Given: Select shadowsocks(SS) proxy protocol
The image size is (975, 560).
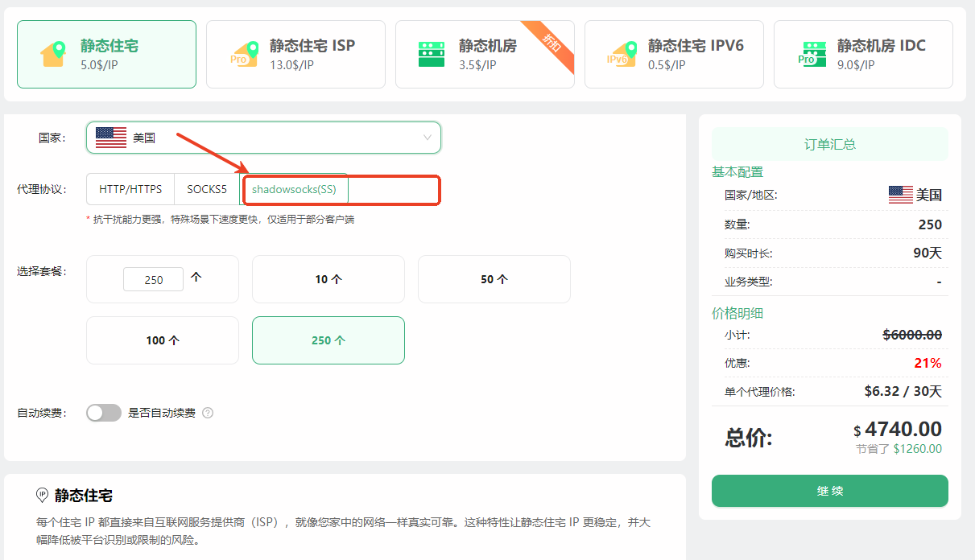Looking at the screenshot, I should [294, 190].
